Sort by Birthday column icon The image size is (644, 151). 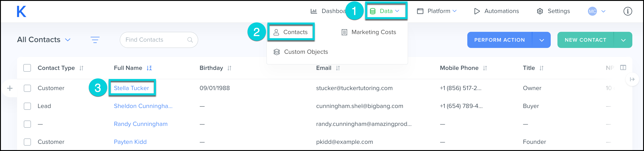coord(229,68)
